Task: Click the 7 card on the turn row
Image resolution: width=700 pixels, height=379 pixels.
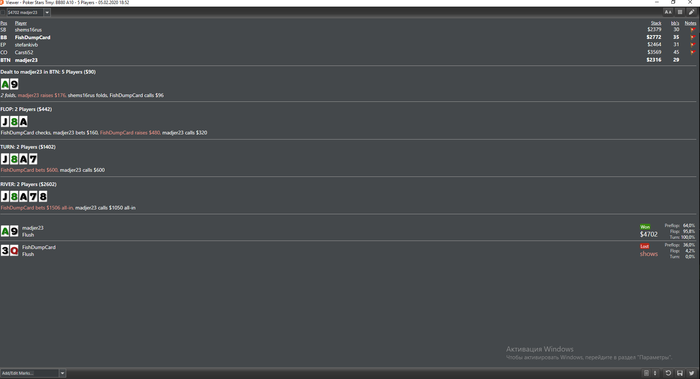Action: 33,159
